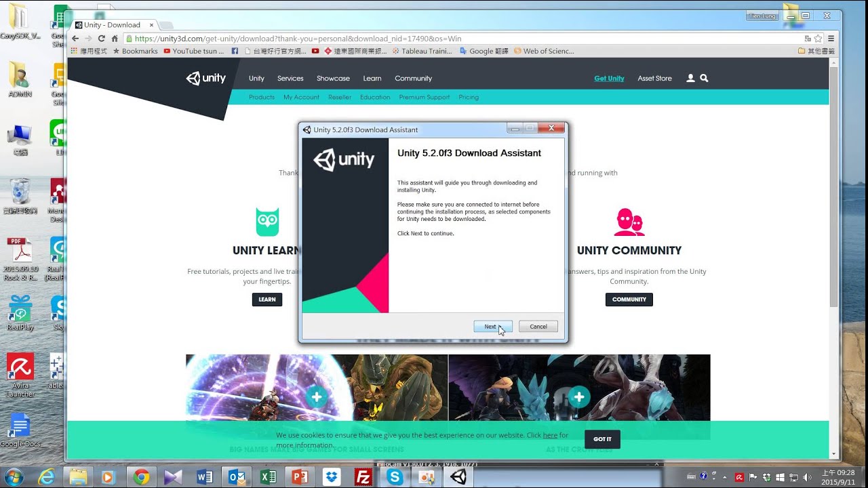
Task: Open the Community menu item in the top nav
Action: (x=414, y=79)
